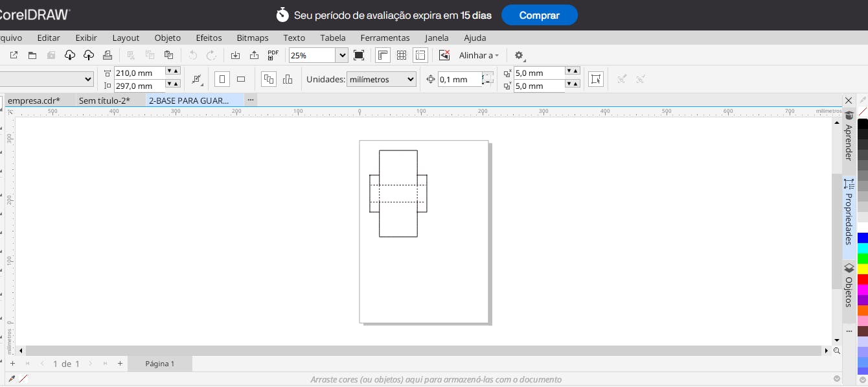The height and width of the screenshot is (387, 868).
Task: Click the Publish to PDF icon
Action: click(273, 55)
